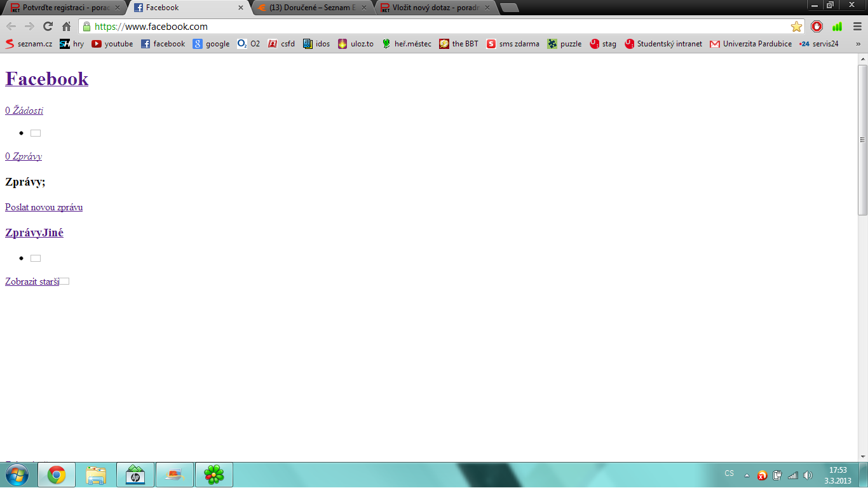Close the Doručené – Seznam tab
Viewport: 868px width, 488px height.
point(364,8)
